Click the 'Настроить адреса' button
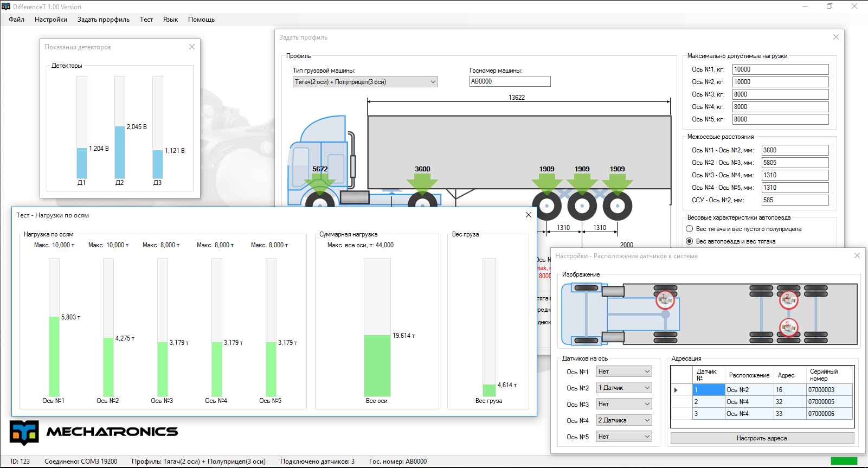Image resolution: width=868 pixels, height=468 pixels. point(762,438)
